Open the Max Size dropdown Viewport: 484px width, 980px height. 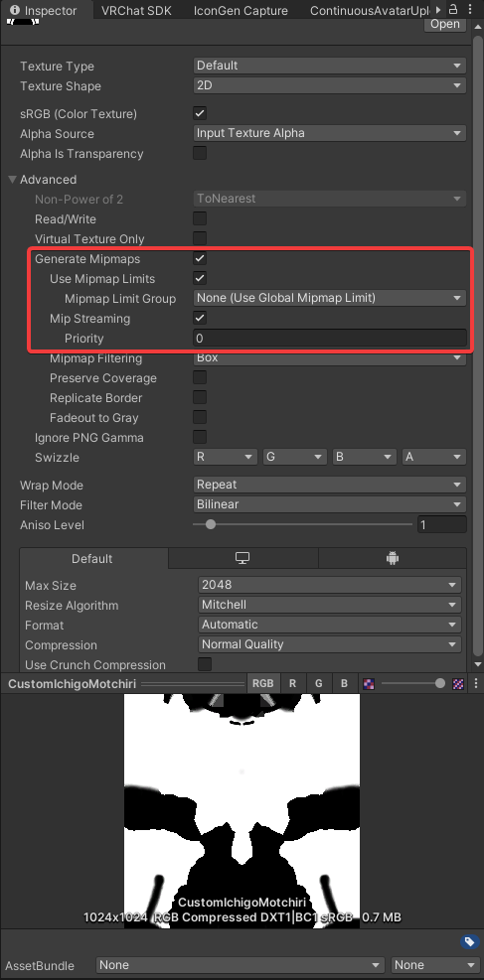[330, 585]
